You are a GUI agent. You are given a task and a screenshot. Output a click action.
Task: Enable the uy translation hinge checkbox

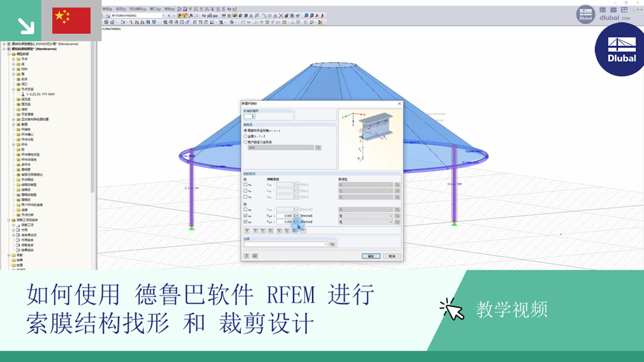point(246,191)
